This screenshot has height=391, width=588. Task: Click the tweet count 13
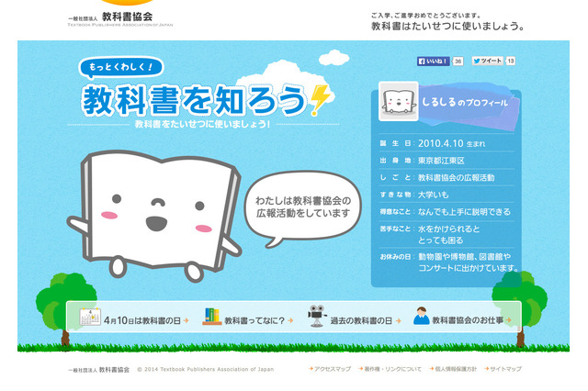pos(511,61)
